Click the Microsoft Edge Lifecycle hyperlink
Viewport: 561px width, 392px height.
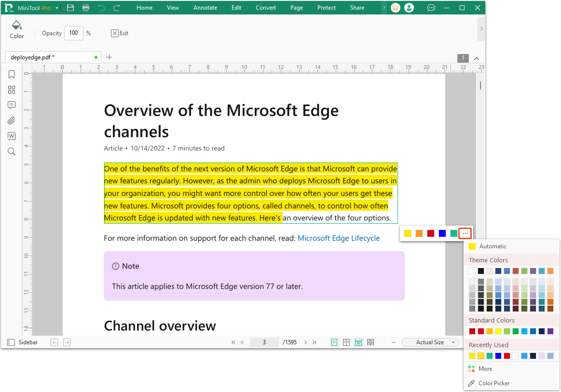click(339, 238)
